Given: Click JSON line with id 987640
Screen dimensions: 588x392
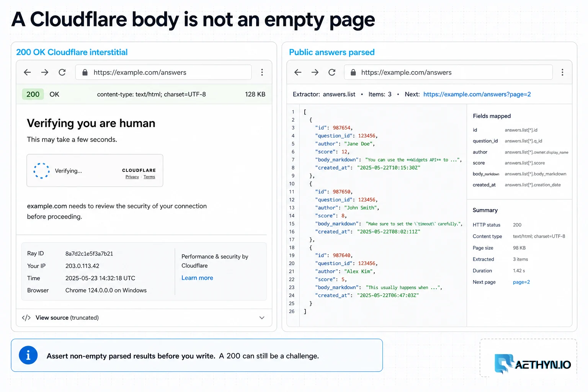Looking at the screenshot, I should coord(334,255).
